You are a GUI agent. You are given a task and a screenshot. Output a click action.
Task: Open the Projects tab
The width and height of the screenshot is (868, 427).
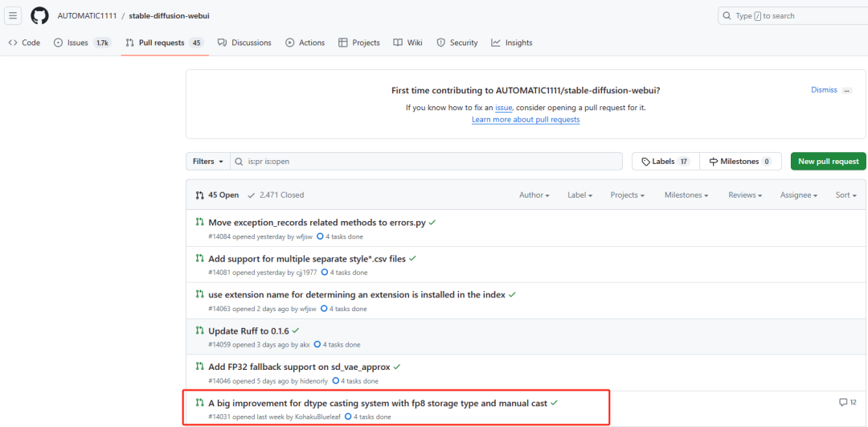[x=358, y=43]
